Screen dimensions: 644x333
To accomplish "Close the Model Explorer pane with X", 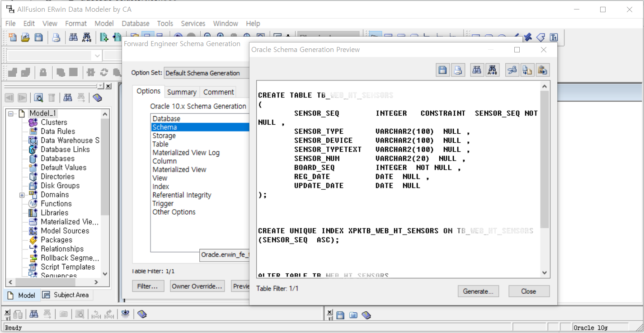I will pos(108,86).
